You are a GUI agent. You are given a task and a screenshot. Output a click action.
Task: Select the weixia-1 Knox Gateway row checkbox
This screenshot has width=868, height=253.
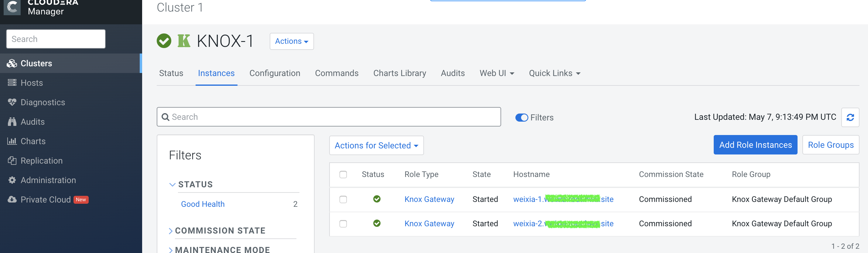click(x=343, y=199)
